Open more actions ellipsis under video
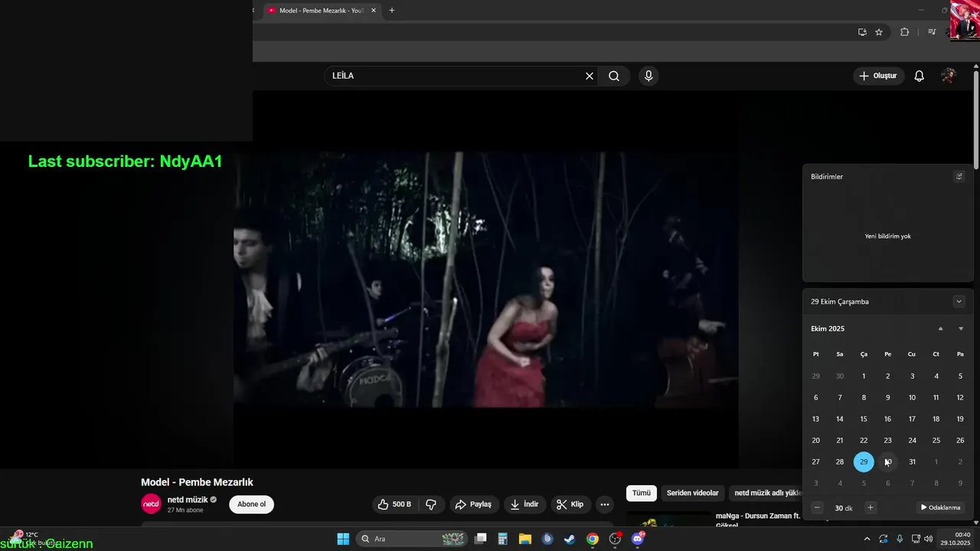 605,504
